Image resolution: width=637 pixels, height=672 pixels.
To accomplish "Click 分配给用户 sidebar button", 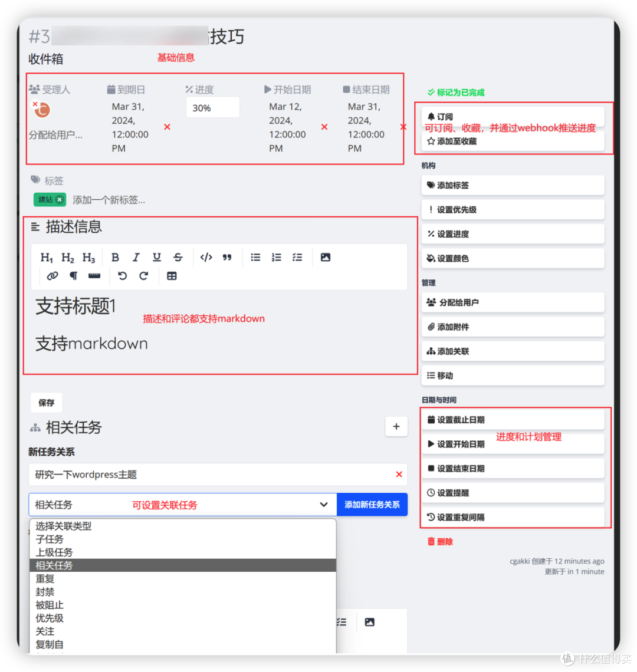I will 513,302.
